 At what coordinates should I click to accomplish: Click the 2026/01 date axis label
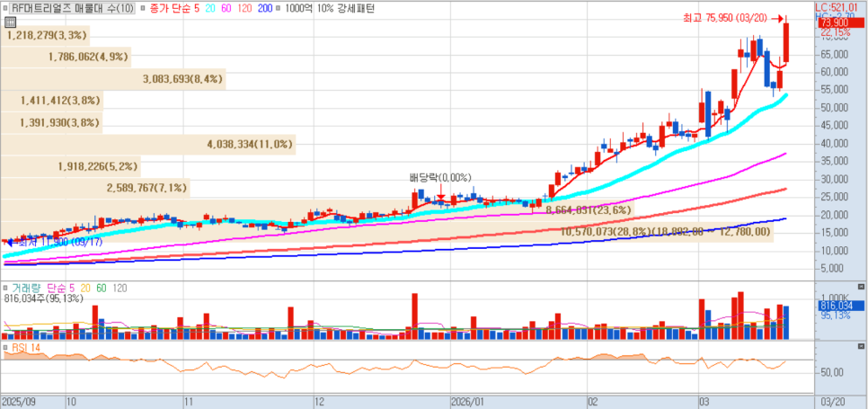468,401
